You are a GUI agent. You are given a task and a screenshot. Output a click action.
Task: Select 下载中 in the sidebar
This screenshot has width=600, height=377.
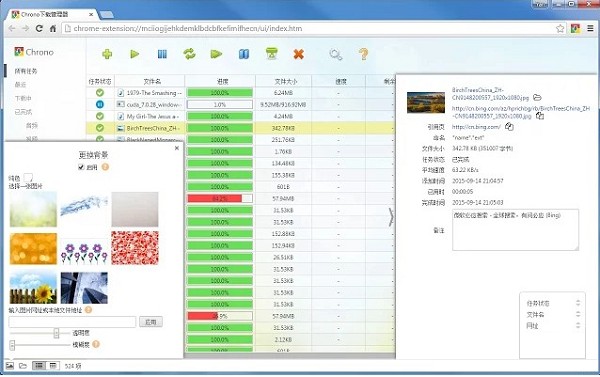click(x=23, y=98)
